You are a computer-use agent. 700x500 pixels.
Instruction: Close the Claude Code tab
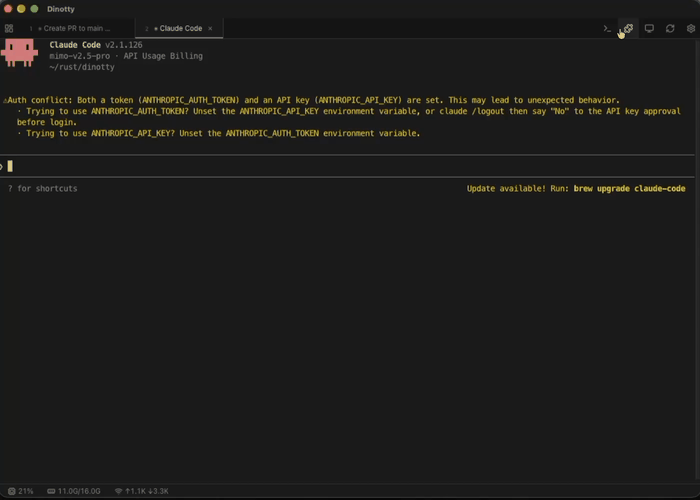click(210, 29)
